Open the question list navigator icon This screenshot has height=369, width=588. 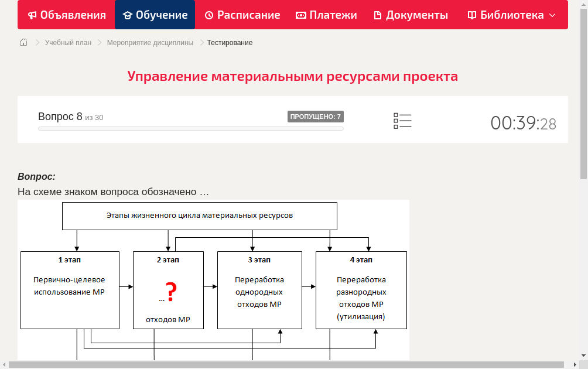(402, 120)
